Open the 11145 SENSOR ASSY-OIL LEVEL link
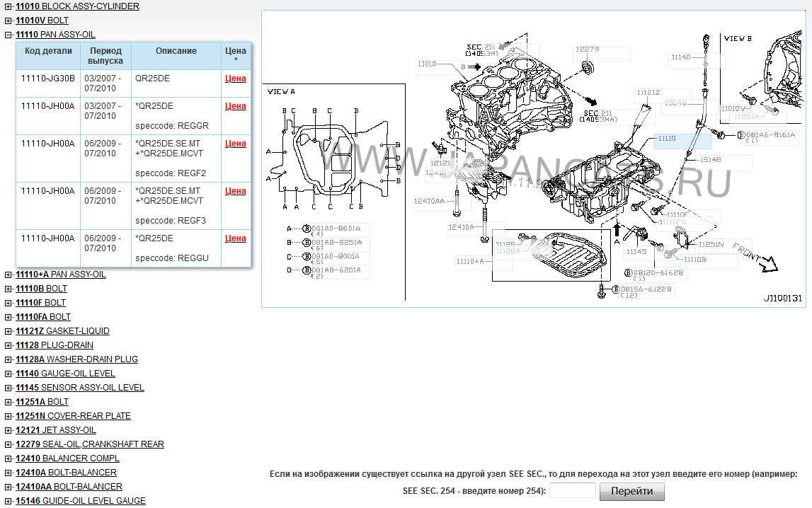Screen dimensions: 812x508 click(79, 388)
